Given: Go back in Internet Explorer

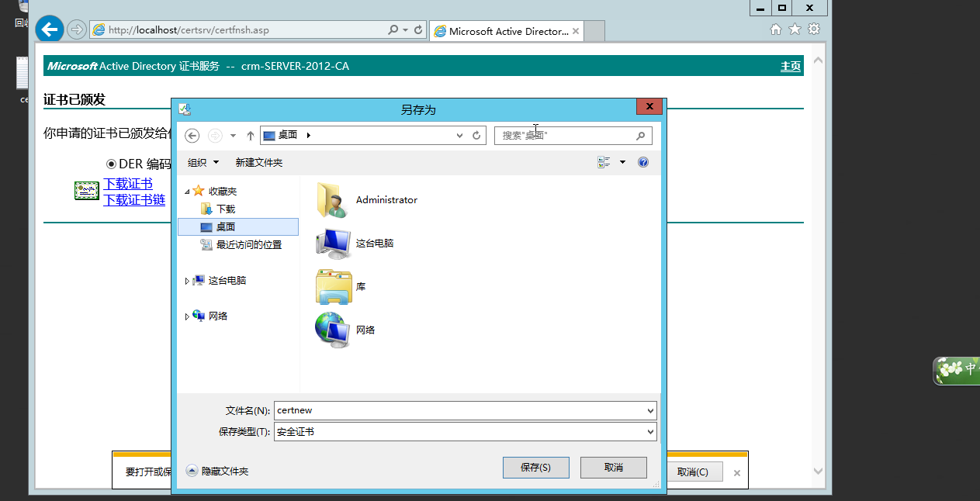Looking at the screenshot, I should (x=50, y=30).
